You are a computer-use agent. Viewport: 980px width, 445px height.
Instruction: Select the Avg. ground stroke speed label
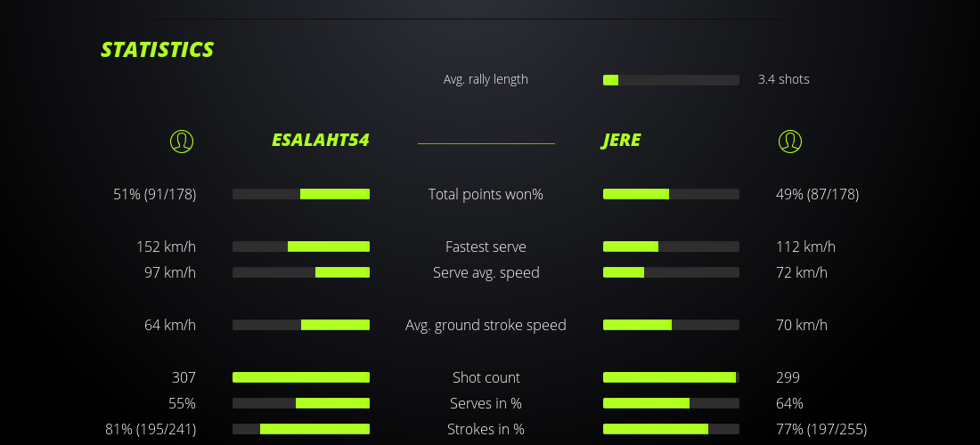coord(486,325)
